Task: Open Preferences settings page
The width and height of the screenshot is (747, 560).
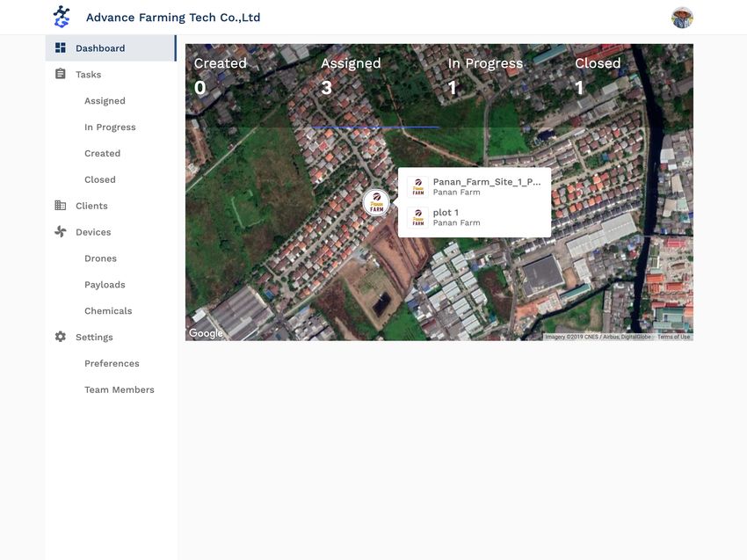Action: coord(111,363)
